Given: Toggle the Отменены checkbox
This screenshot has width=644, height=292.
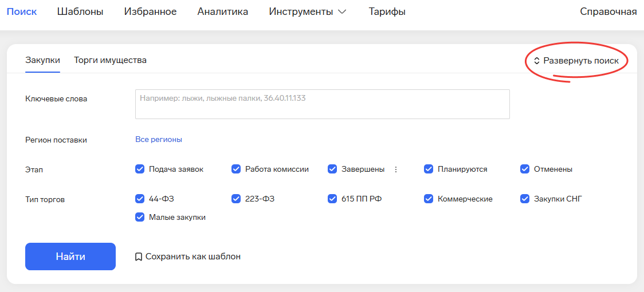Looking at the screenshot, I should [x=524, y=169].
